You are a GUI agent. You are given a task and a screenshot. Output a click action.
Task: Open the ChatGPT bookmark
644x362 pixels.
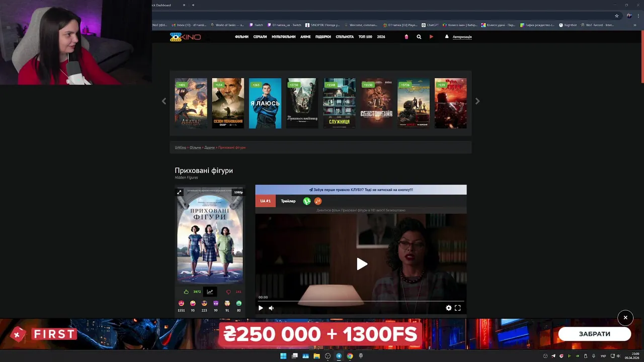point(430,25)
